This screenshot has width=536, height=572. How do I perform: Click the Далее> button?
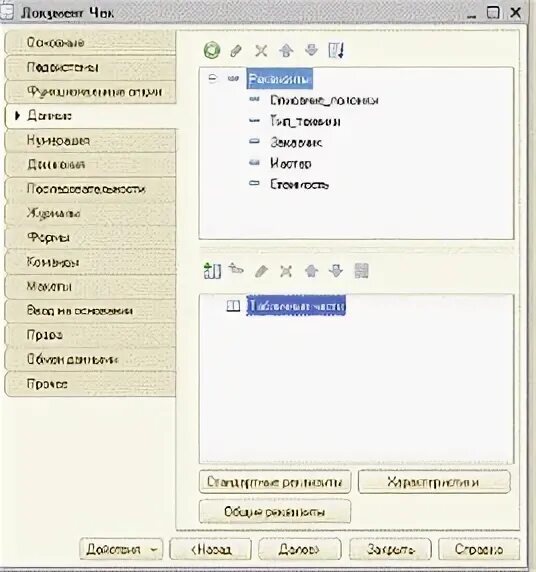tap(300, 549)
